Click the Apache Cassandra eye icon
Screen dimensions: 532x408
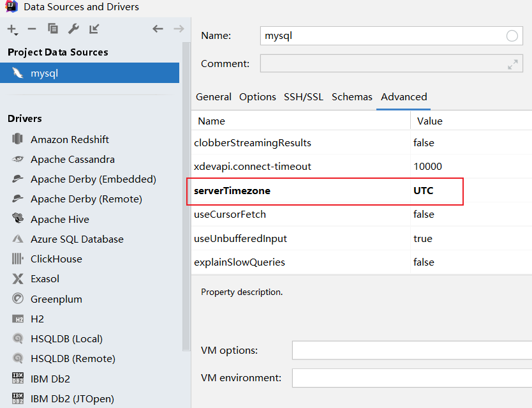pos(18,159)
